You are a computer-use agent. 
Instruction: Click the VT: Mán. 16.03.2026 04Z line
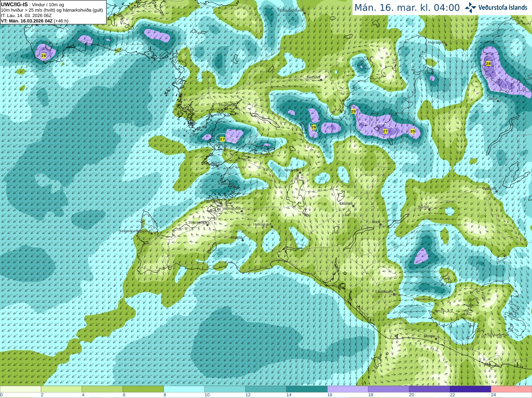click(34, 21)
